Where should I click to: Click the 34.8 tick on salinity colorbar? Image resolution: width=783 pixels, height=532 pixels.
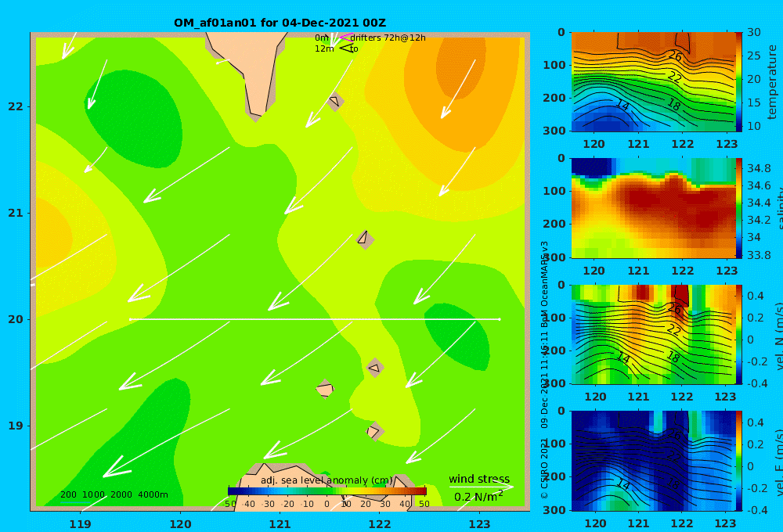(759, 168)
